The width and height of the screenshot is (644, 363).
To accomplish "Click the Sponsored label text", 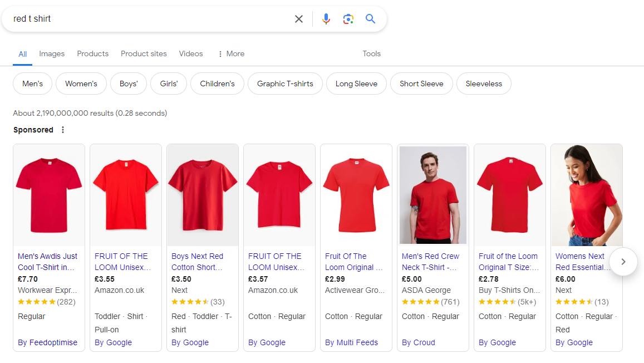I will (x=33, y=130).
